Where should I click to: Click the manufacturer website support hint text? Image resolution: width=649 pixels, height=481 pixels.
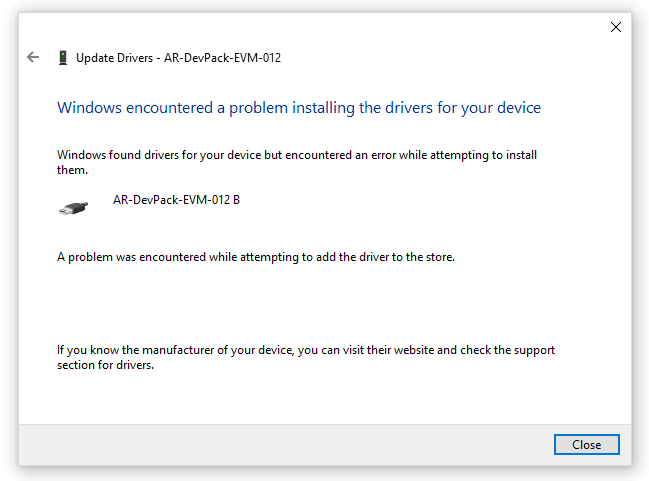coord(306,357)
